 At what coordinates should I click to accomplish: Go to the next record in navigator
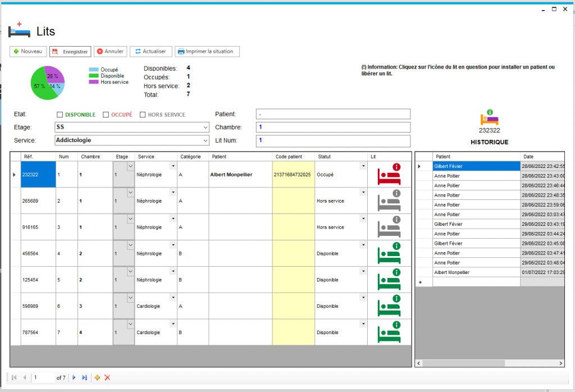click(x=74, y=378)
